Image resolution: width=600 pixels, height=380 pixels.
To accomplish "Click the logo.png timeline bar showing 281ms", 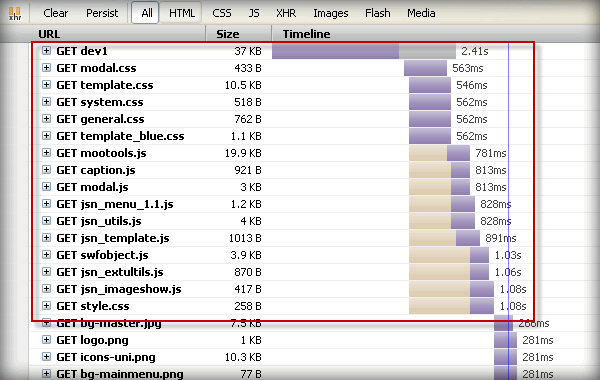I will point(505,340).
